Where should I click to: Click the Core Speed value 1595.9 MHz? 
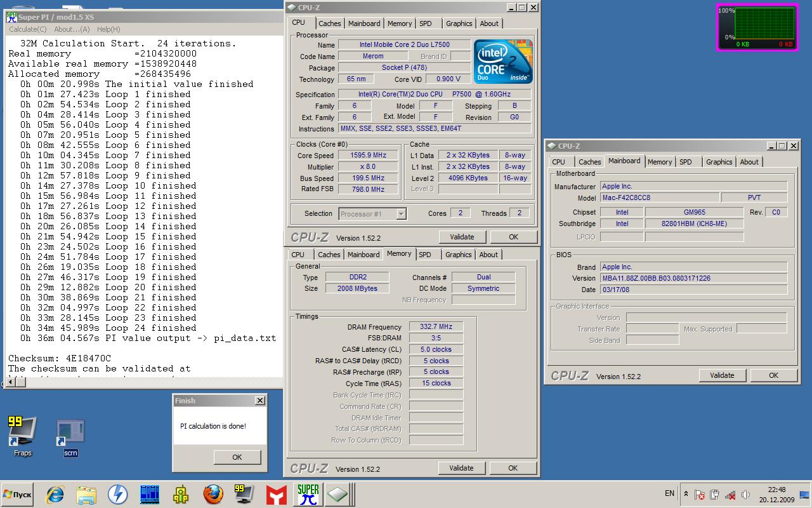click(x=368, y=156)
